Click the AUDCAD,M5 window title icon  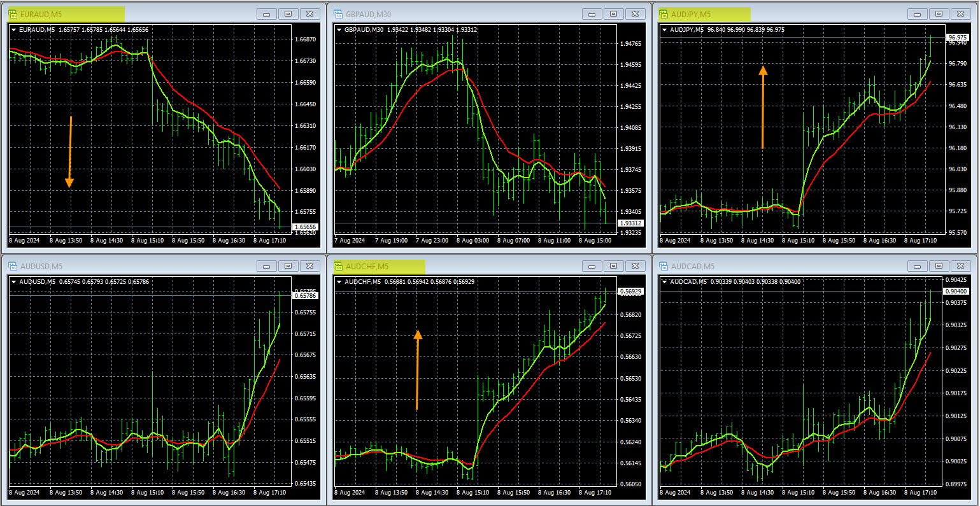click(x=664, y=266)
